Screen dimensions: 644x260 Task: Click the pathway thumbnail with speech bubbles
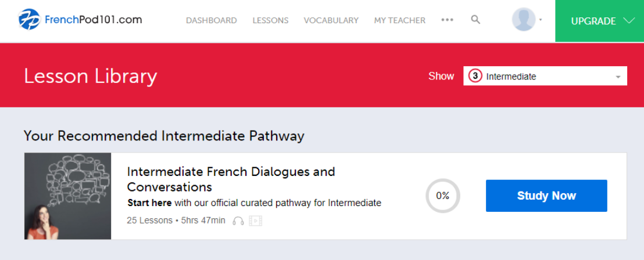tap(67, 196)
